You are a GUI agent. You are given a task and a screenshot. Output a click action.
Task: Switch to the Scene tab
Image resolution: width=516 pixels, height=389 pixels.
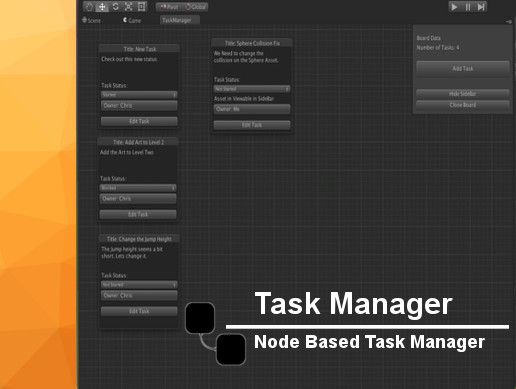click(91, 20)
